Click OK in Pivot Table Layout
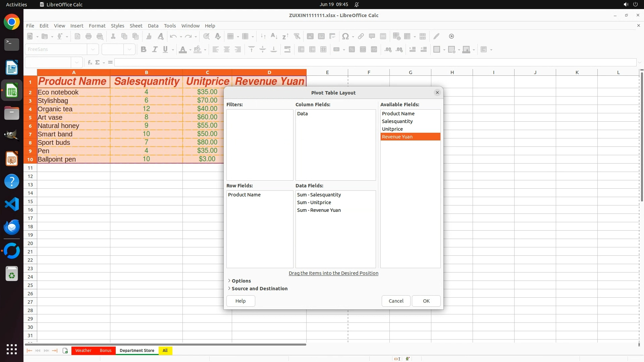The height and width of the screenshot is (362, 644). 426,301
